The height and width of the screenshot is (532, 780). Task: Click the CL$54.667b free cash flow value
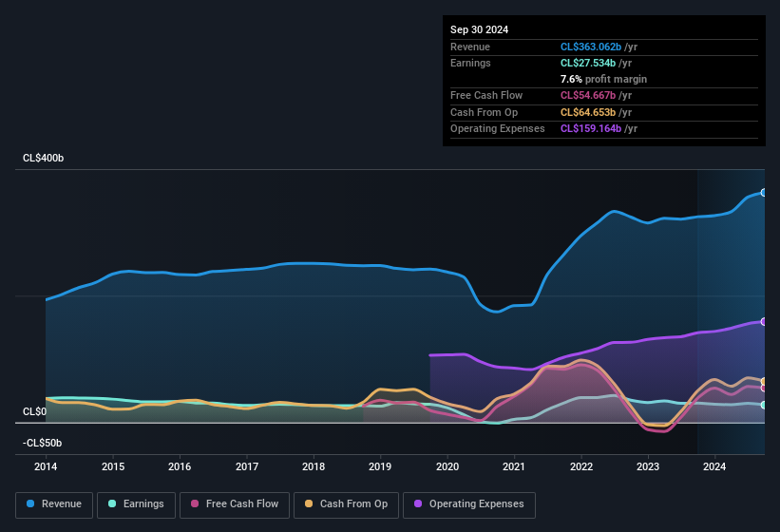click(x=588, y=95)
